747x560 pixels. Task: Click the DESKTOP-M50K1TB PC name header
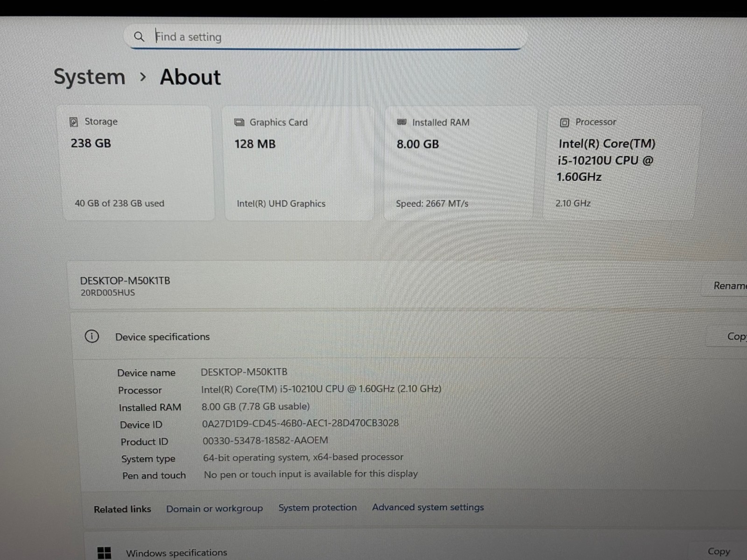(125, 280)
